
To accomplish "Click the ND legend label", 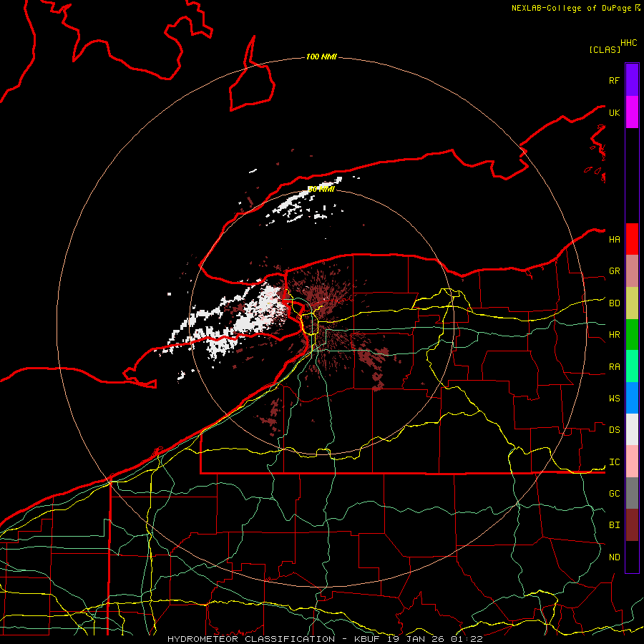I will click(614, 557).
